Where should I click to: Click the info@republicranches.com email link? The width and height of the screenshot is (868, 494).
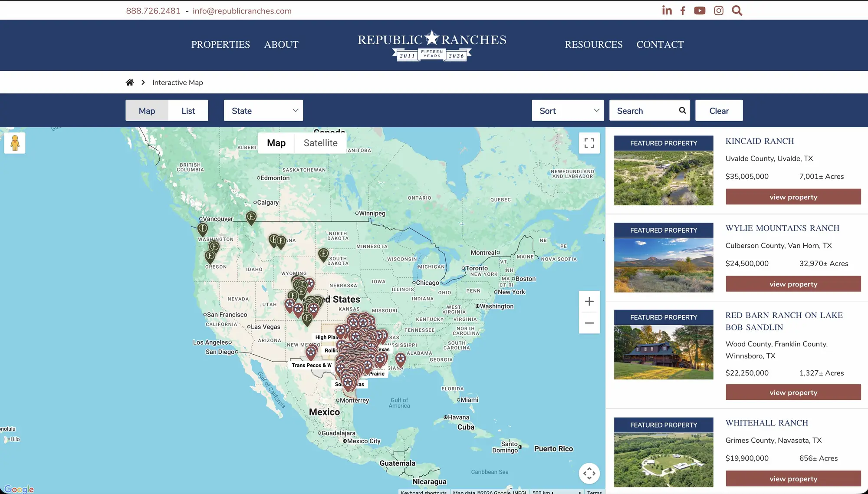[x=242, y=11]
